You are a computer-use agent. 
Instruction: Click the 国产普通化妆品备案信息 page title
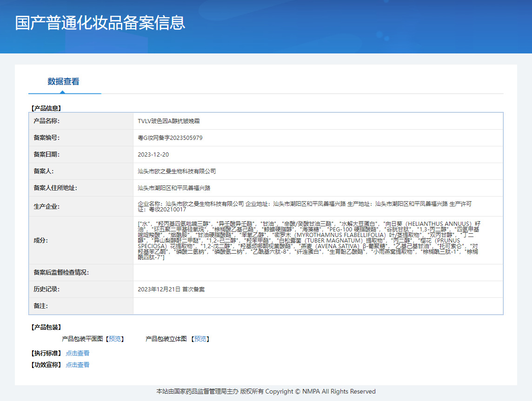click(100, 23)
